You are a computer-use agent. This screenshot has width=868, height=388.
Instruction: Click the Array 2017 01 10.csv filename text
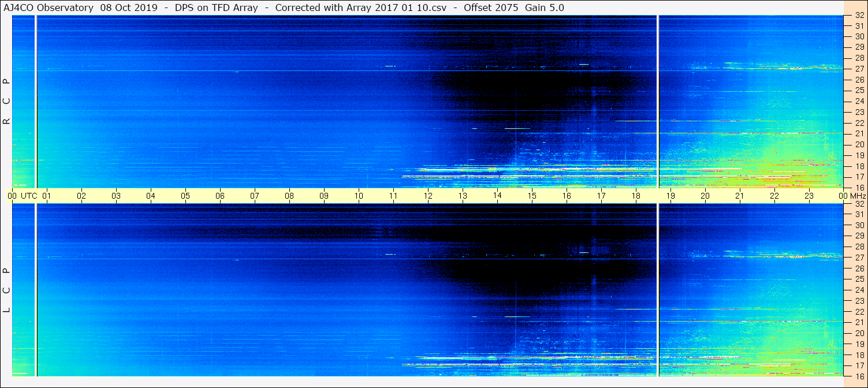coord(381,8)
